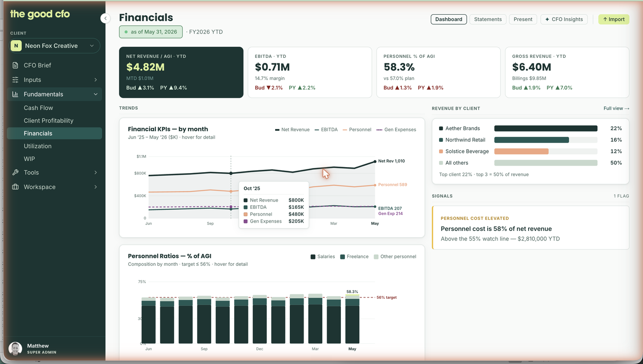Switch to the Statements tab

488,19
